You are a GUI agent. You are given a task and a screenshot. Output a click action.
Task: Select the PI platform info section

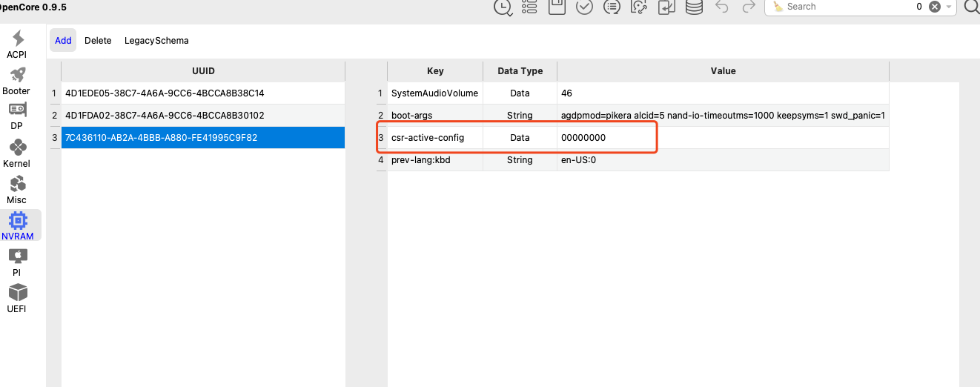pos(18,262)
